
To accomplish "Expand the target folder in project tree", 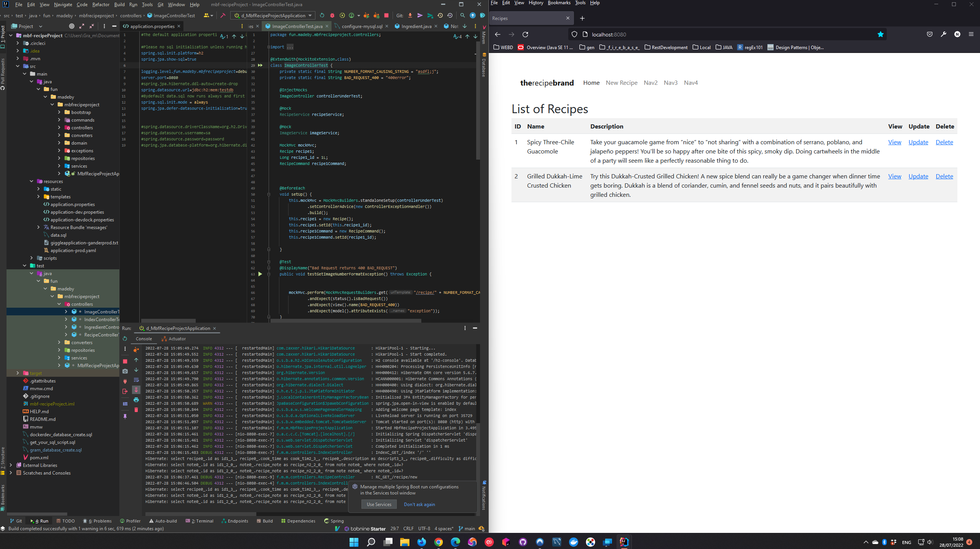I will pyautogui.click(x=18, y=373).
